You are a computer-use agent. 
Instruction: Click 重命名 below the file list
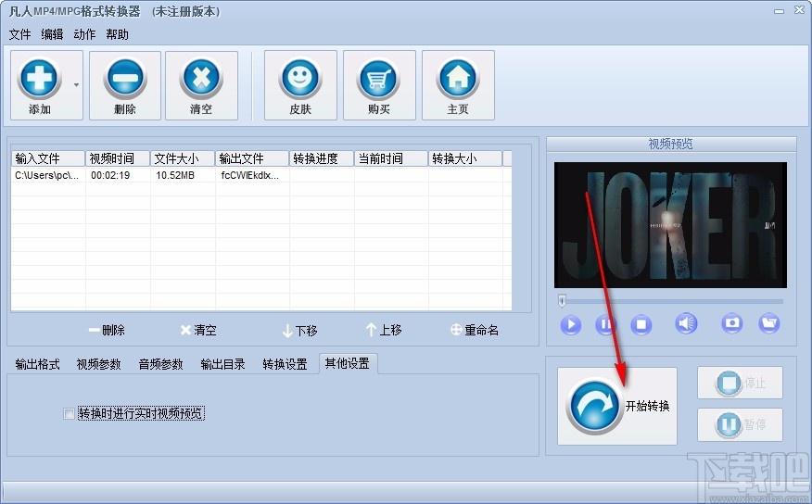(474, 330)
